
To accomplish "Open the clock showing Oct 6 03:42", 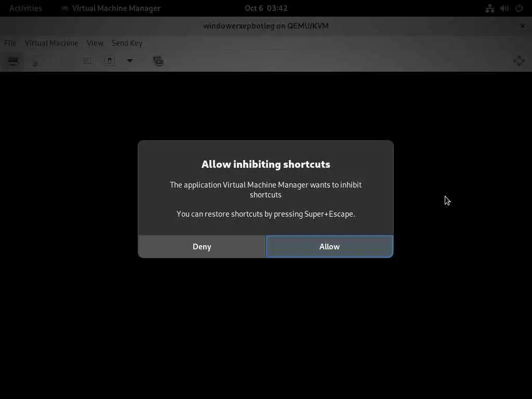I will [266, 8].
